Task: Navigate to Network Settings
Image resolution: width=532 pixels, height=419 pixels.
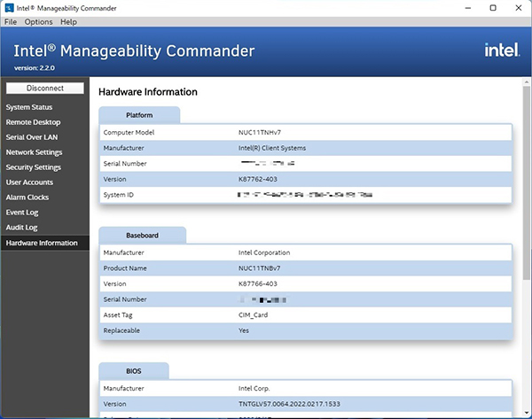Action: pos(34,152)
